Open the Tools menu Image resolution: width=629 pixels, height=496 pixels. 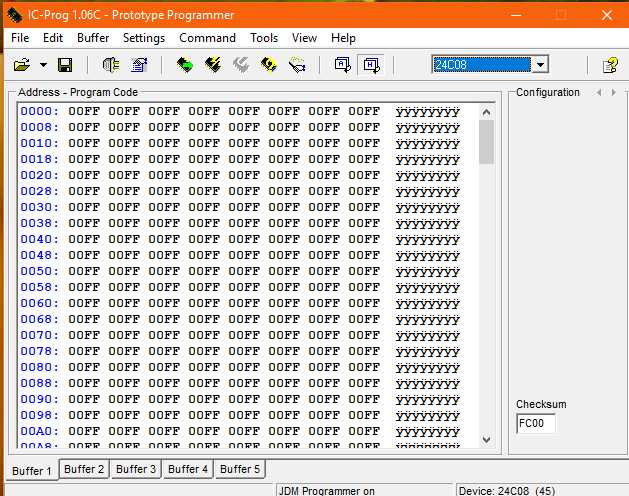[264, 38]
